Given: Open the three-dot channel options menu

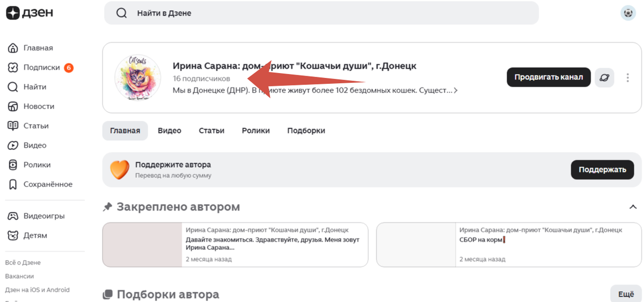Looking at the screenshot, I should [x=628, y=78].
